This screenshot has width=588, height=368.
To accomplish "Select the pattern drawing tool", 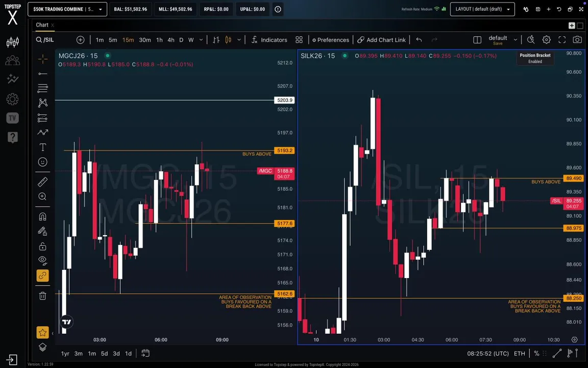I will [43, 103].
